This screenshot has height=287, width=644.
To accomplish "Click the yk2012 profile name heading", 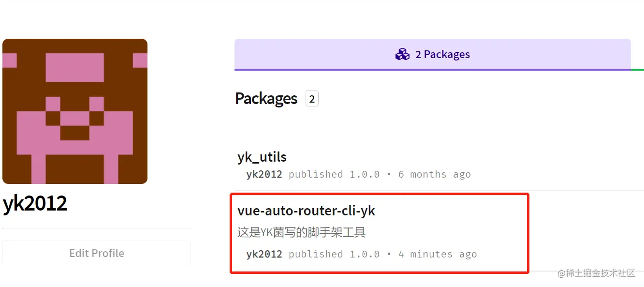I will pos(35,203).
